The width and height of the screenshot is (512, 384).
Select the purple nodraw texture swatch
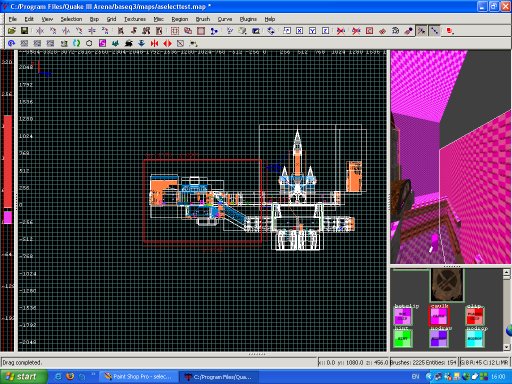coord(439,338)
